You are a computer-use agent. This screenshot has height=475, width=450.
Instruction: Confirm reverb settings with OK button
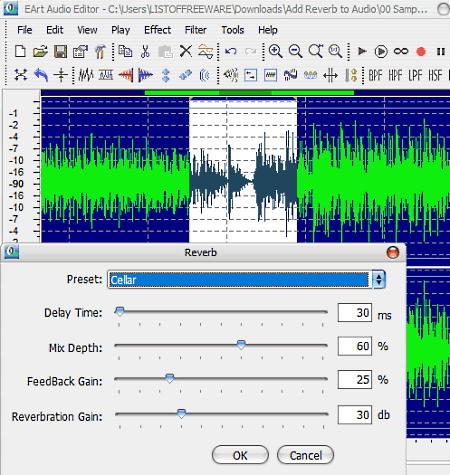240,455
